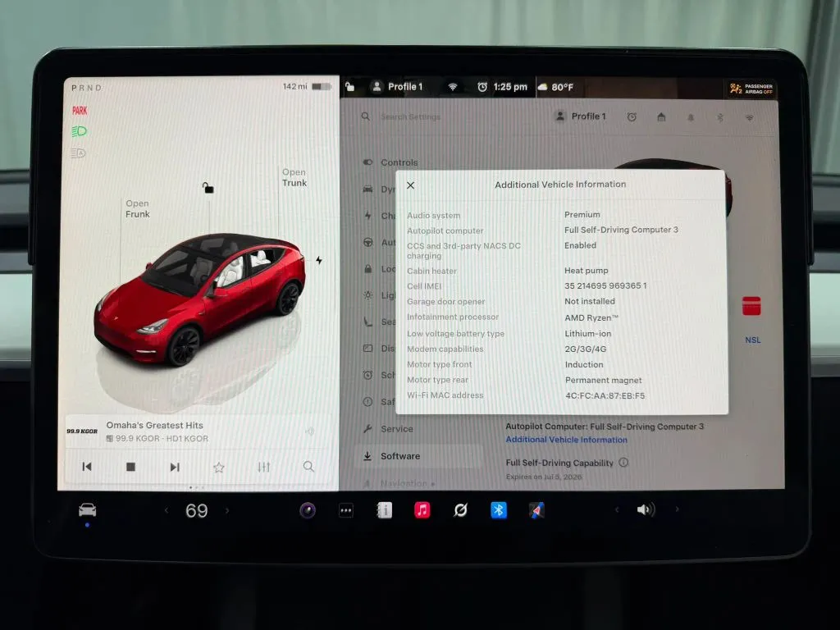
Task: Increase temperature with right chevron by 69
Action: pyautogui.click(x=227, y=510)
